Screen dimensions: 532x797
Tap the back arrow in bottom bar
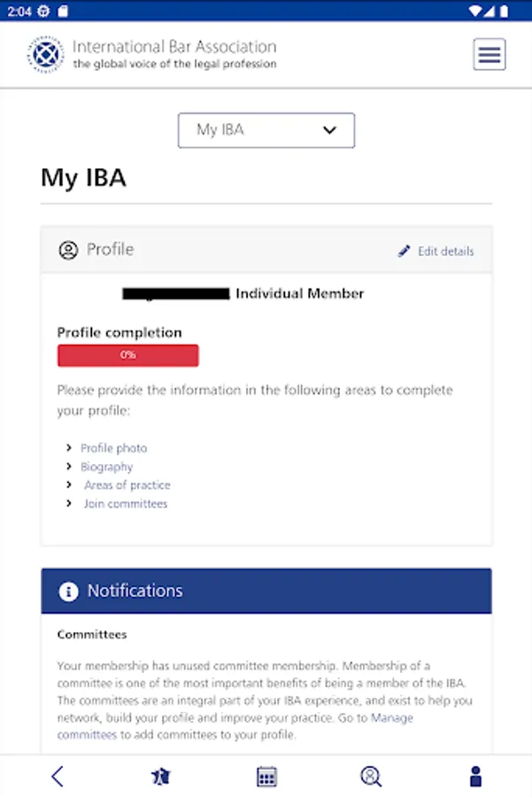[58, 777]
